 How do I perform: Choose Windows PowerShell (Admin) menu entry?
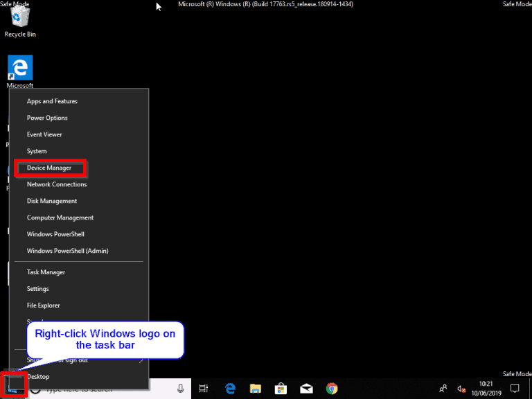click(x=67, y=251)
